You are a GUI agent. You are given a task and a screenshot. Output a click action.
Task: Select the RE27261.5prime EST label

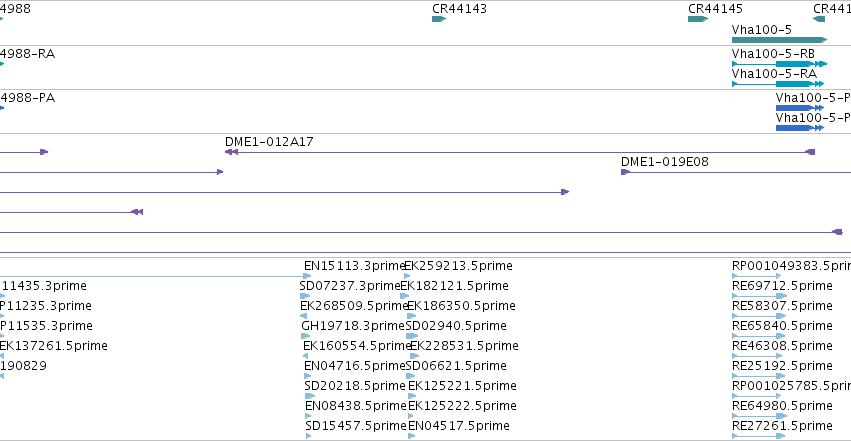tap(782, 426)
